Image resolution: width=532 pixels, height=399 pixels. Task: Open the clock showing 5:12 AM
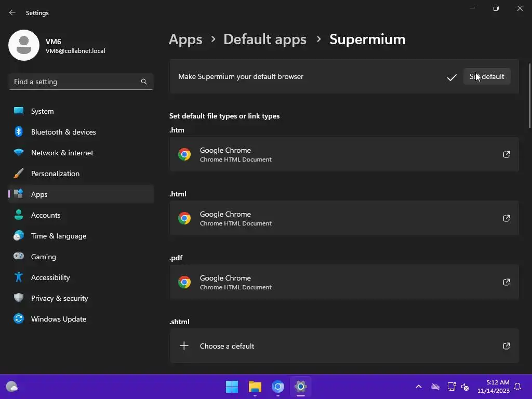click(x=494, y=387)
